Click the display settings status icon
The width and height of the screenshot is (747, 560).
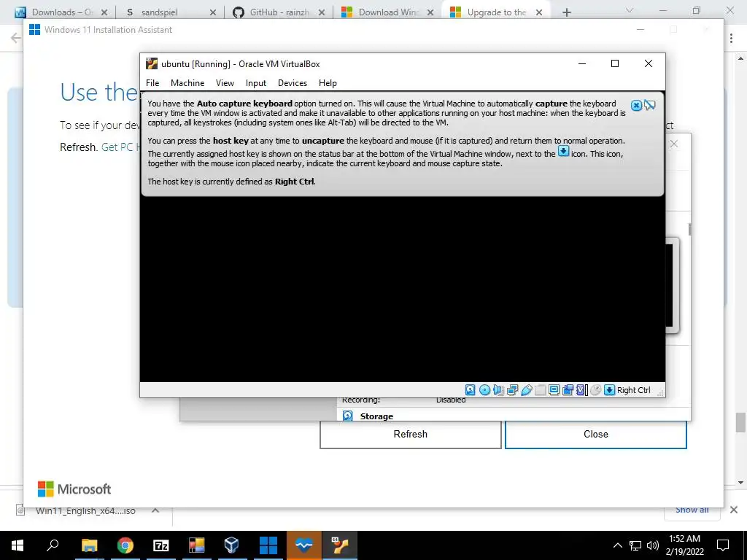click(x=554, y=390)
